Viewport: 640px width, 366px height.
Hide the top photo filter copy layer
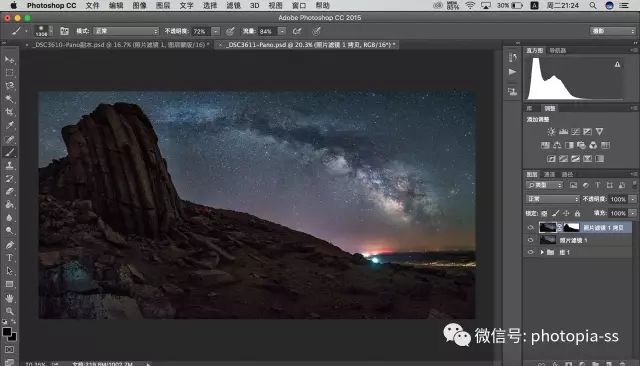531,228
